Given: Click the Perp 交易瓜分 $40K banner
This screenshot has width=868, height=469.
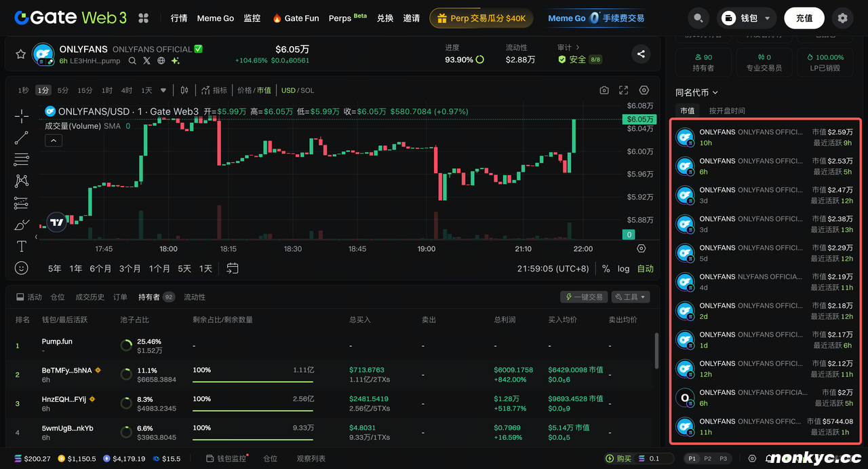Looking at the screenshot, I should tap(481, 18).
